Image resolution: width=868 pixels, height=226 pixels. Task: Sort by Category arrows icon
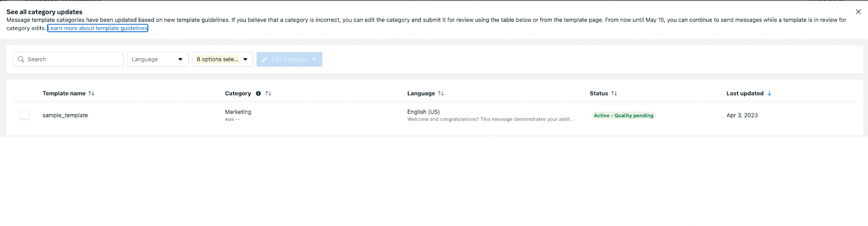268,93
